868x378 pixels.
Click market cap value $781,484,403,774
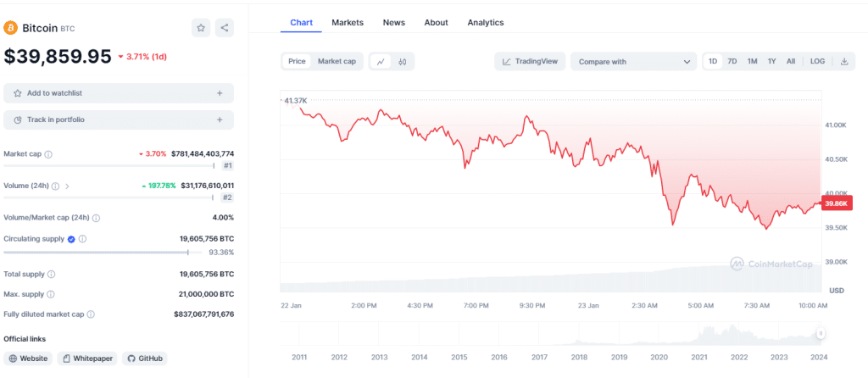[203, 154]
